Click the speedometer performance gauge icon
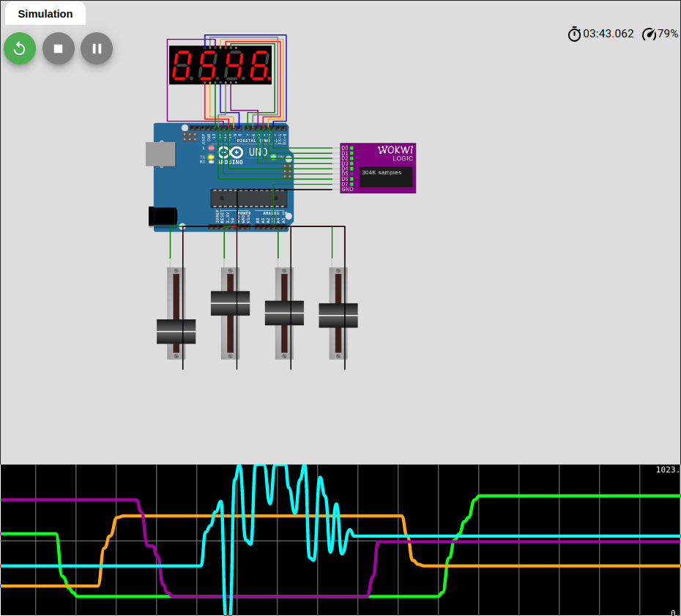 click(649, 34)
